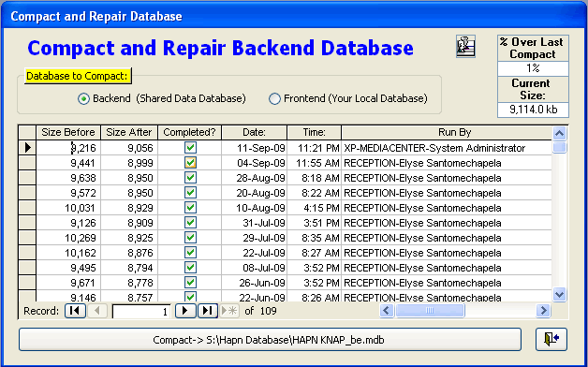Viewport: 588px width, 367px height.
Task: Click Size After cell 8,794
Action: tap(129, 268)
